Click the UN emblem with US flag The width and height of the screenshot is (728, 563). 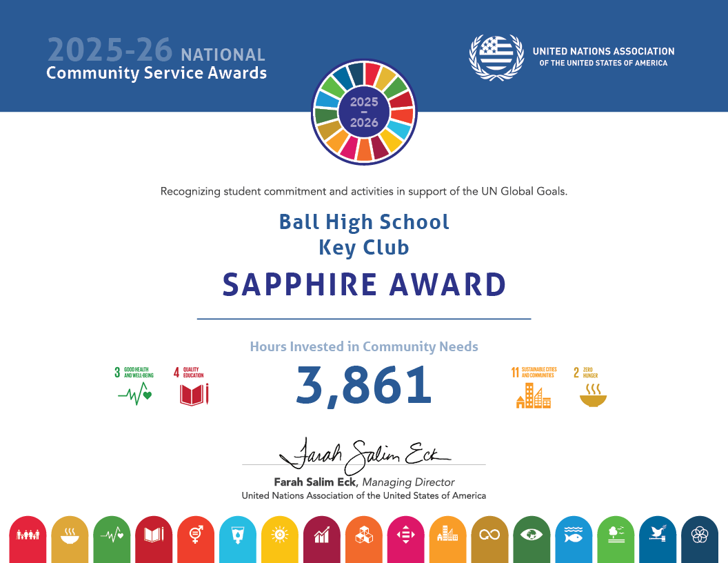496,57
